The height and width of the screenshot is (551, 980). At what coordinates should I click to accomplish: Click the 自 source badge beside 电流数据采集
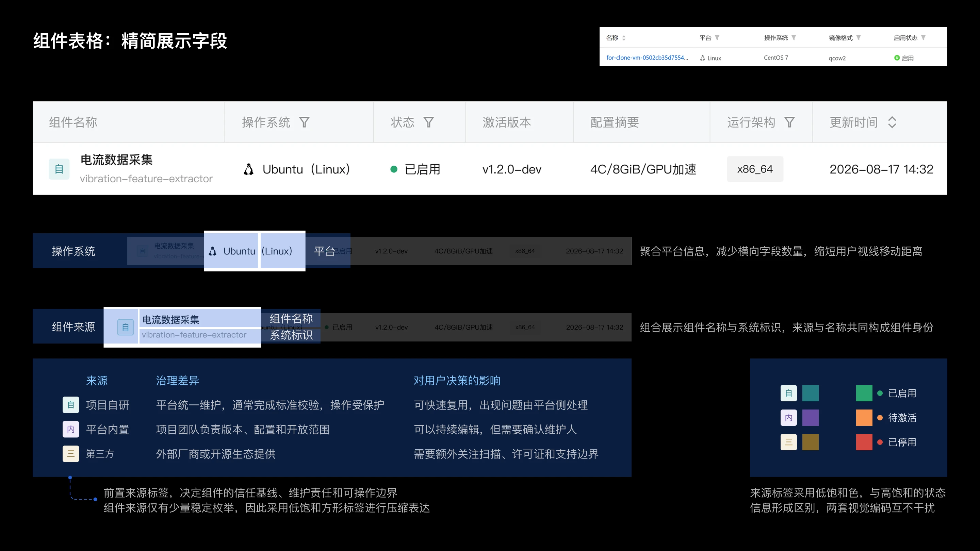pyautogui.click(x=59, y=169)
